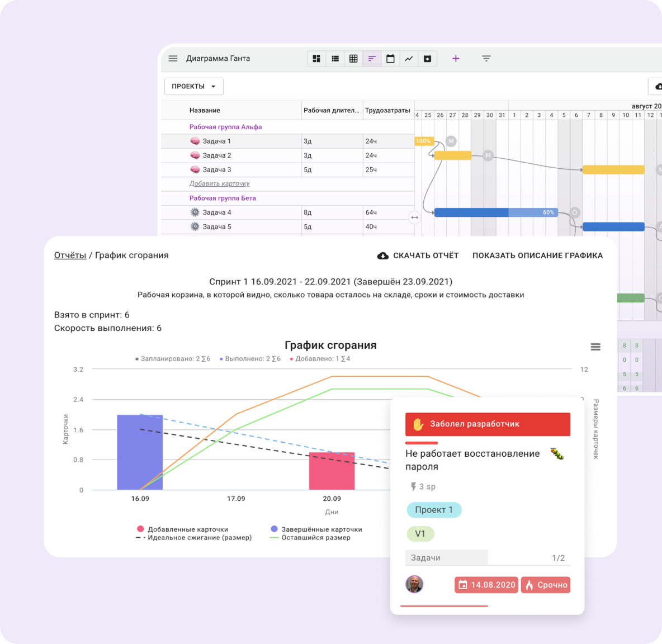
Task: Toggle the Добавленные карточки legend series
Action: click(x=182, y=529)
